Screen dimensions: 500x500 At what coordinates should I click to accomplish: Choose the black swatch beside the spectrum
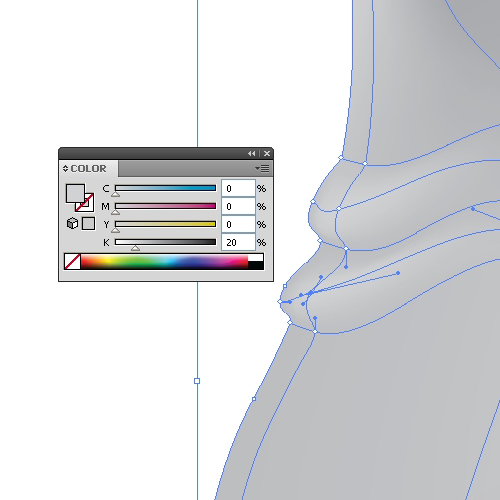[256, 265]
